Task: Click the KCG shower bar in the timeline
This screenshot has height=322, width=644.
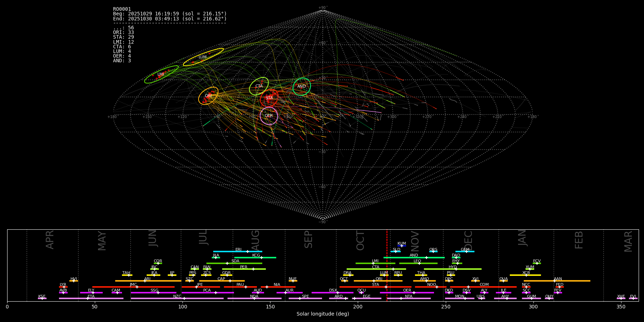Action: click(255, 258)
